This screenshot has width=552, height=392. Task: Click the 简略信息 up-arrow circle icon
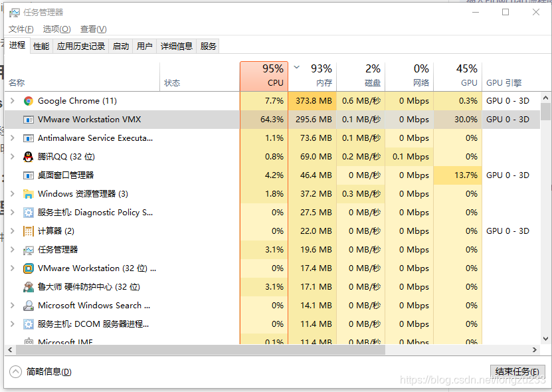[15, 371]
